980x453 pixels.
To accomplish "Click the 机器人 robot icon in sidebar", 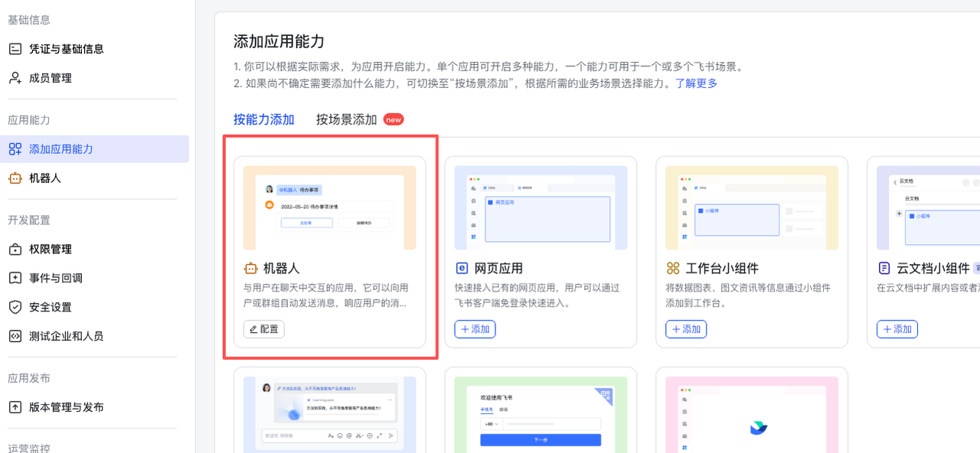I will pos(15,178).
